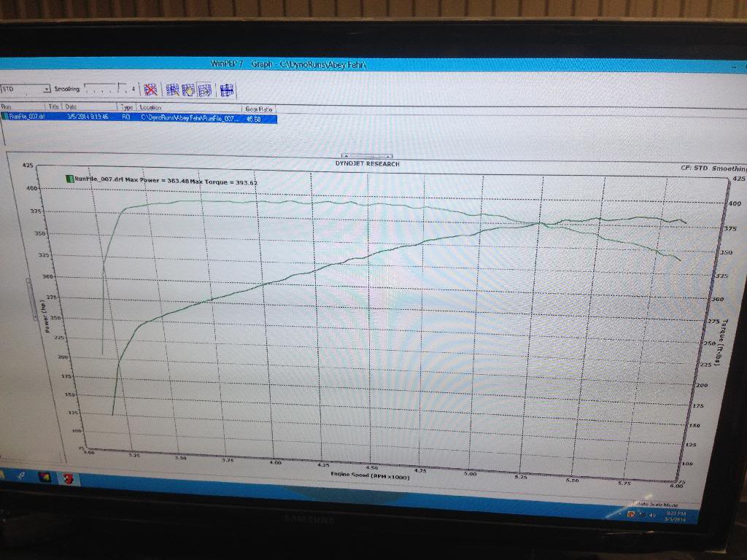Viewport: 747px width, 560px height.
Task: Select the graph hand pan toolbar icon
Action: pos(188,90)
